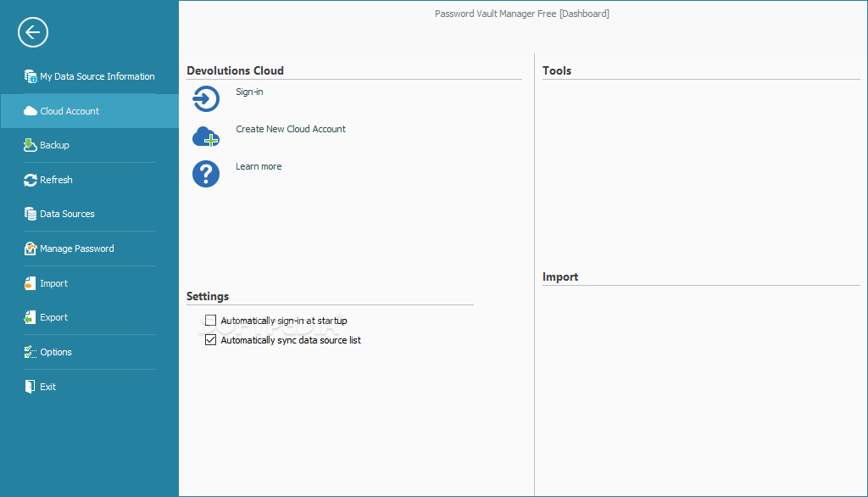
Task: Open My Data Source Information
Action: [90, 76]
